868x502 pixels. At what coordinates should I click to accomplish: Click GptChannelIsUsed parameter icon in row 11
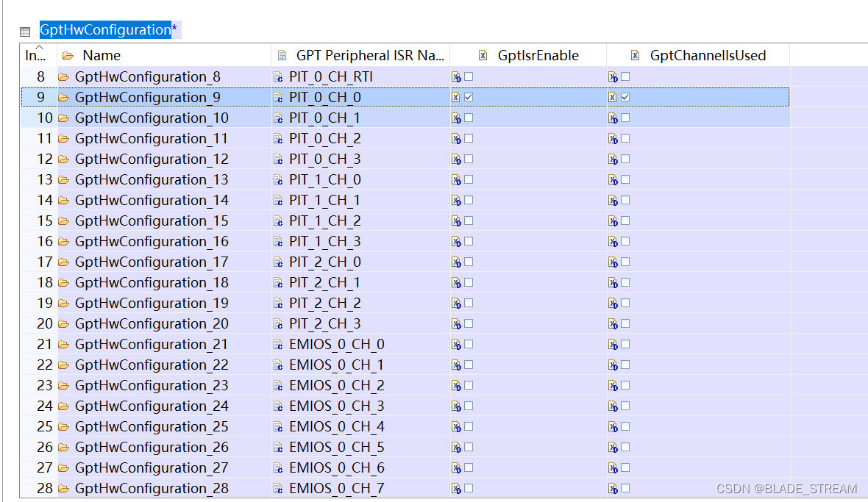click(613, 139)
